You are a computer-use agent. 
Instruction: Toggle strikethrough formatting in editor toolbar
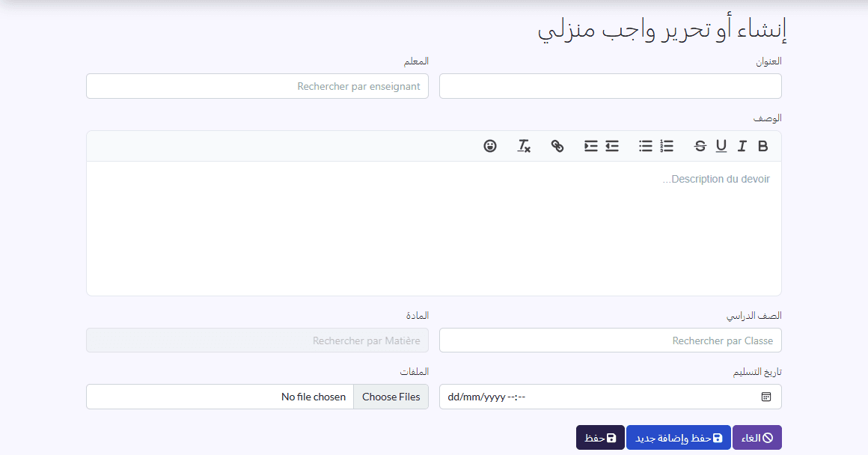coord(700,146)
